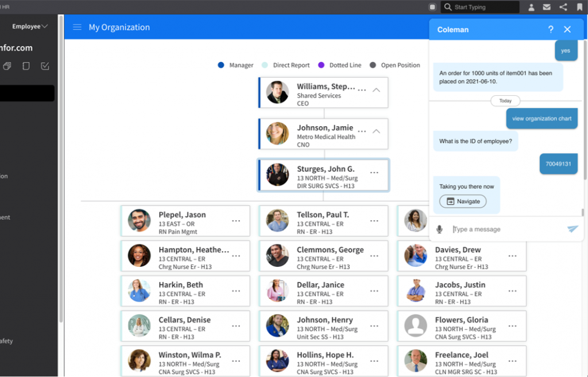Open more options for Williams, Step... card
588x377 pixels.
(x=362, y=90)
